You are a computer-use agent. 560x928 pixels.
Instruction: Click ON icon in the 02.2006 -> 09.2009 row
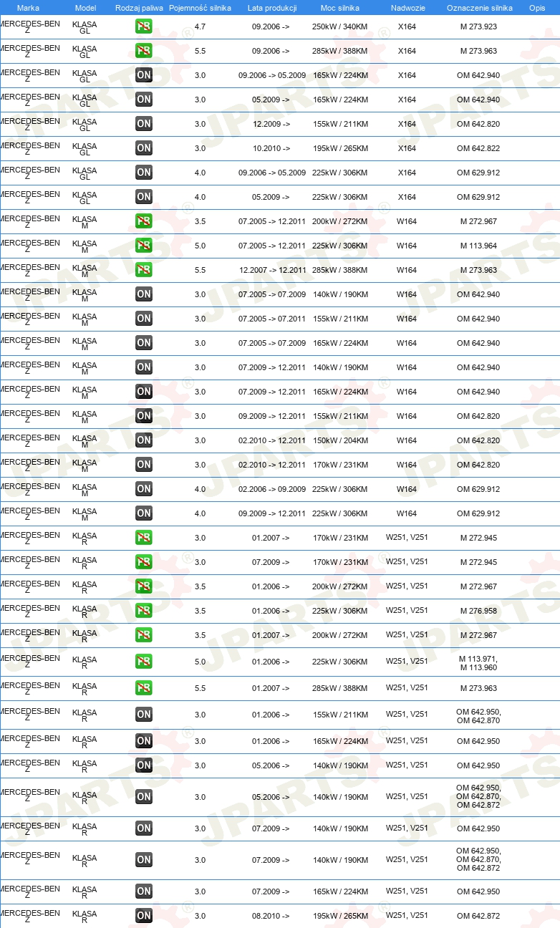(144, 489)
